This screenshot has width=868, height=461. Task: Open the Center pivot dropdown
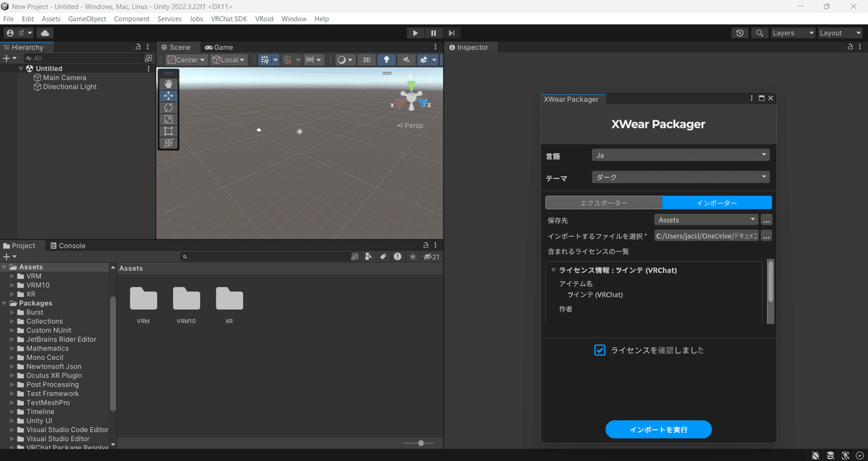click(x=187, y=60)
